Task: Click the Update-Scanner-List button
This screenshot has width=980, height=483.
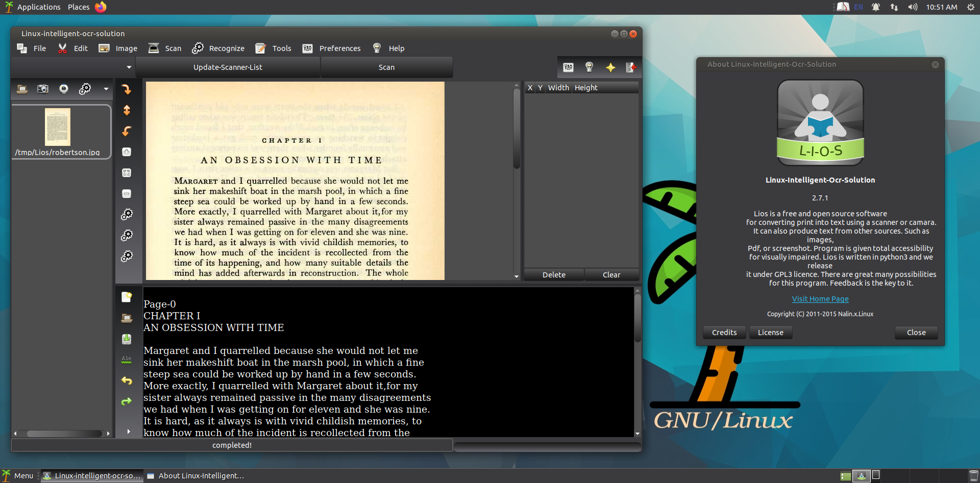Action: pos(228,67)
